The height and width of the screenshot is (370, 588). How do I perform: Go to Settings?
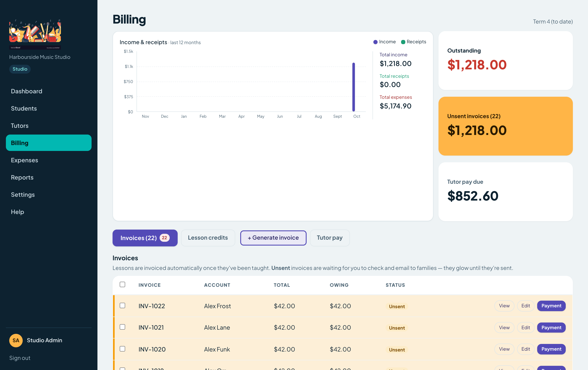point(49,194)
